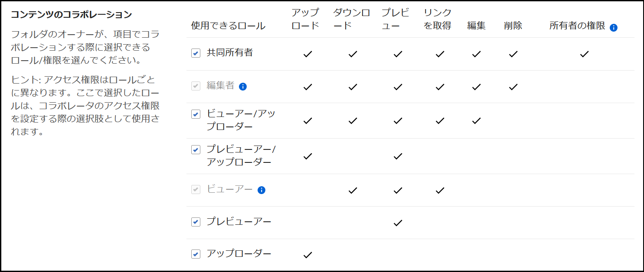Uncheck the 共同所有者 role checkbox
This screenshot has width=644, height=272.
point(196,53)
